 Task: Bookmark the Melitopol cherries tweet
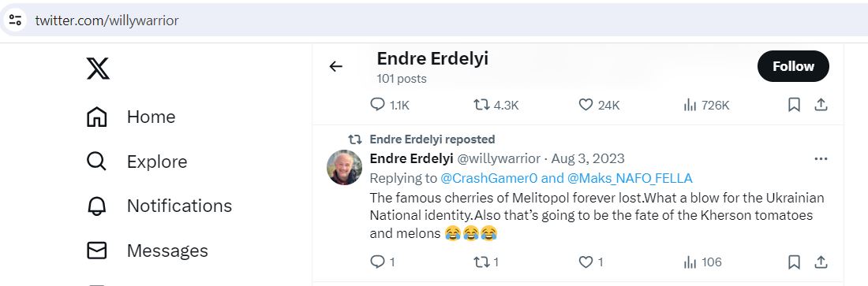tap(794, 262)
